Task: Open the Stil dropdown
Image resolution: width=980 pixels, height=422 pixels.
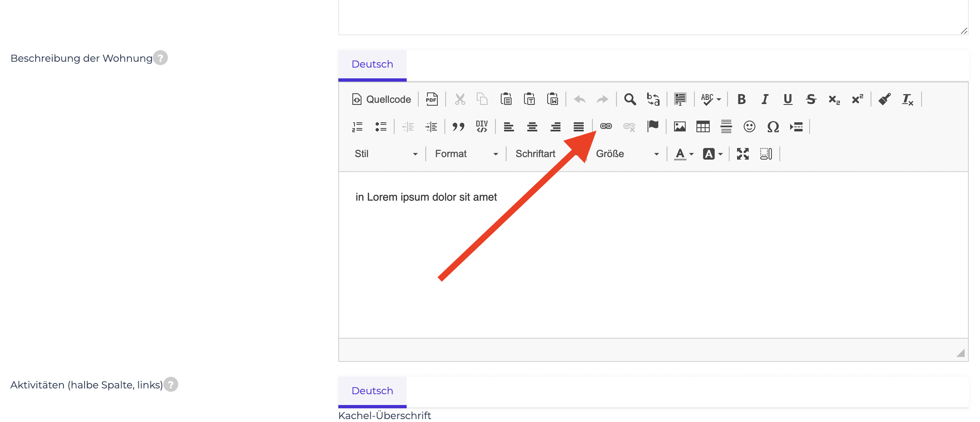Action: point(386,154)
